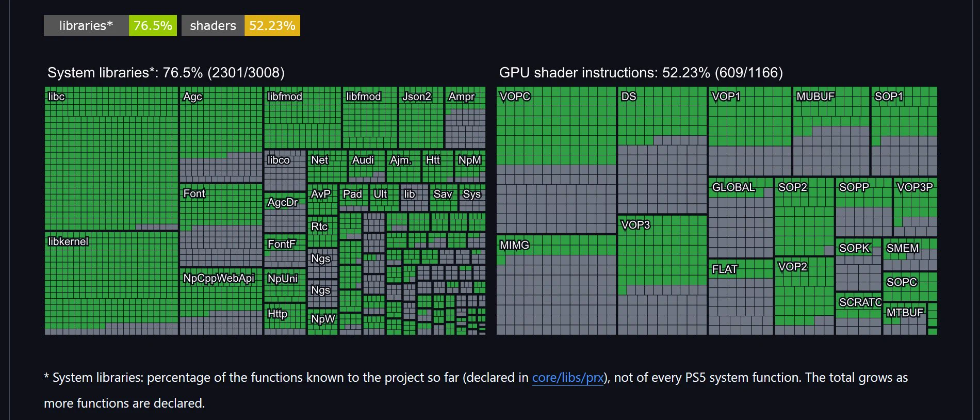Click the GLOBAL shader block
The image size is (980, 420).
click(x=741, y=218)
